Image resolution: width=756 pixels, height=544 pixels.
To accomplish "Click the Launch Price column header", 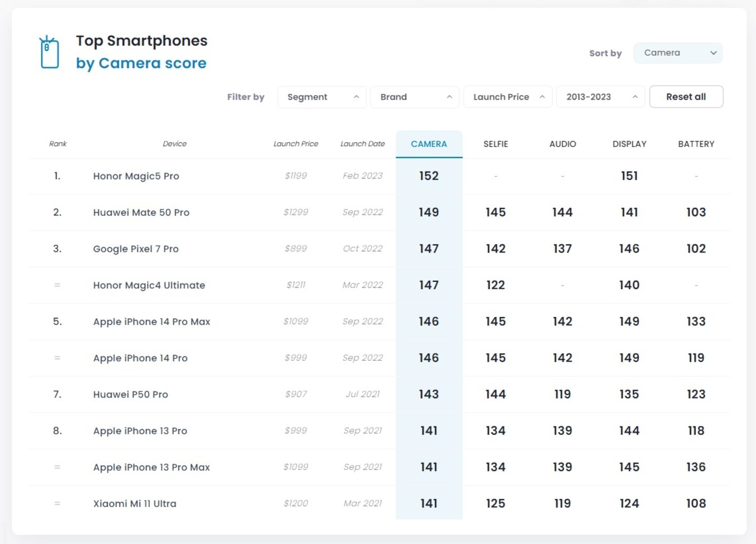I will point(296,144).
